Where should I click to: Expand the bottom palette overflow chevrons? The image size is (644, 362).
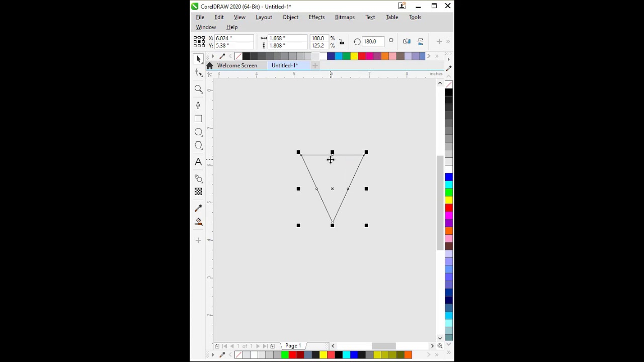point(437,355)
